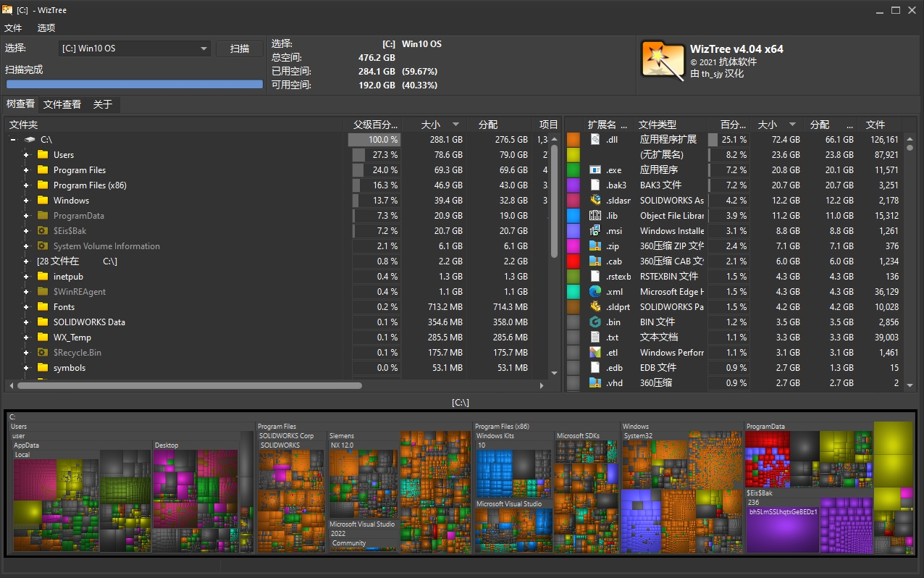
Task: Sort folder tree by 大小 column header
Action: pyautogui.click(x=434, y=125)
